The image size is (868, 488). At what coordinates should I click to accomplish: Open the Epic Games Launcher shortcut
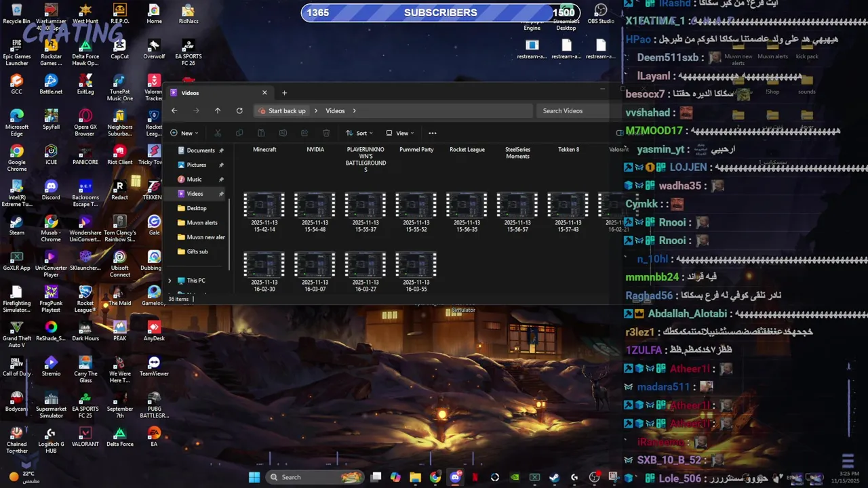pyautogui.click(x=17, y=52)
